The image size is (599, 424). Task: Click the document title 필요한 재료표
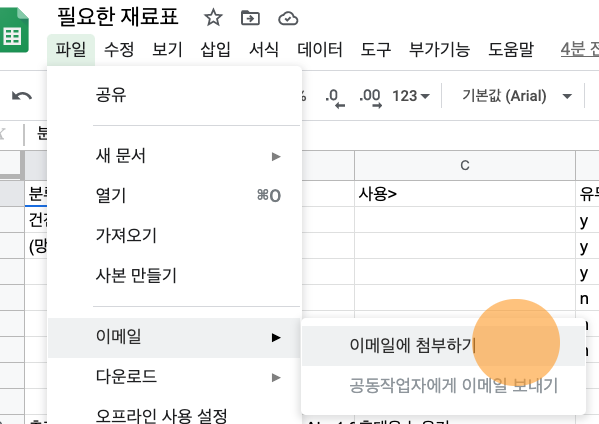118,17
